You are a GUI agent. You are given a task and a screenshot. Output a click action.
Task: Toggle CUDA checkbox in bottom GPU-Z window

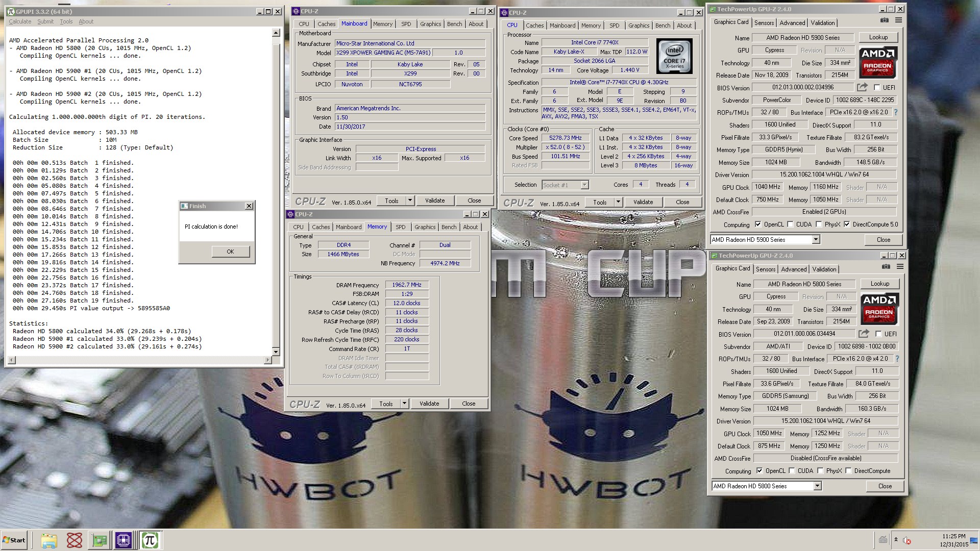[x=792, y=471]
